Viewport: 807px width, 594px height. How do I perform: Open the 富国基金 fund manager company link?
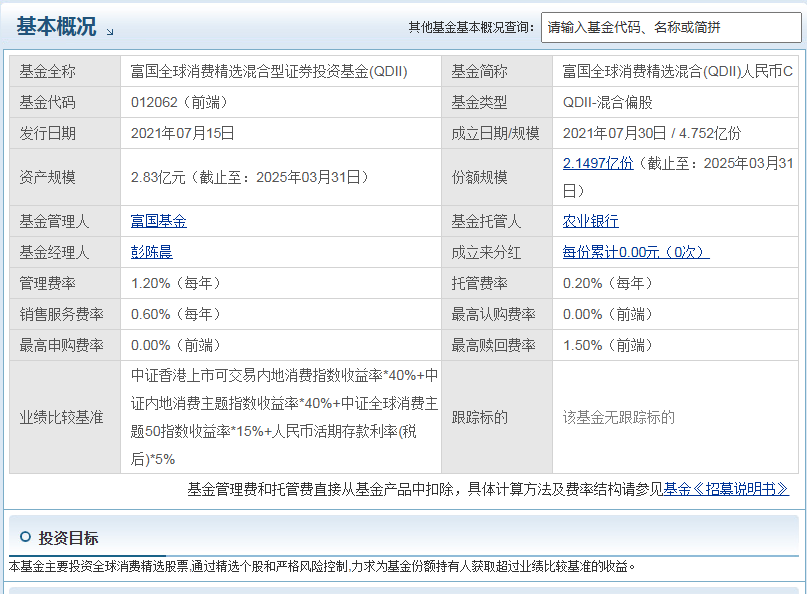(x=159, y=221)
